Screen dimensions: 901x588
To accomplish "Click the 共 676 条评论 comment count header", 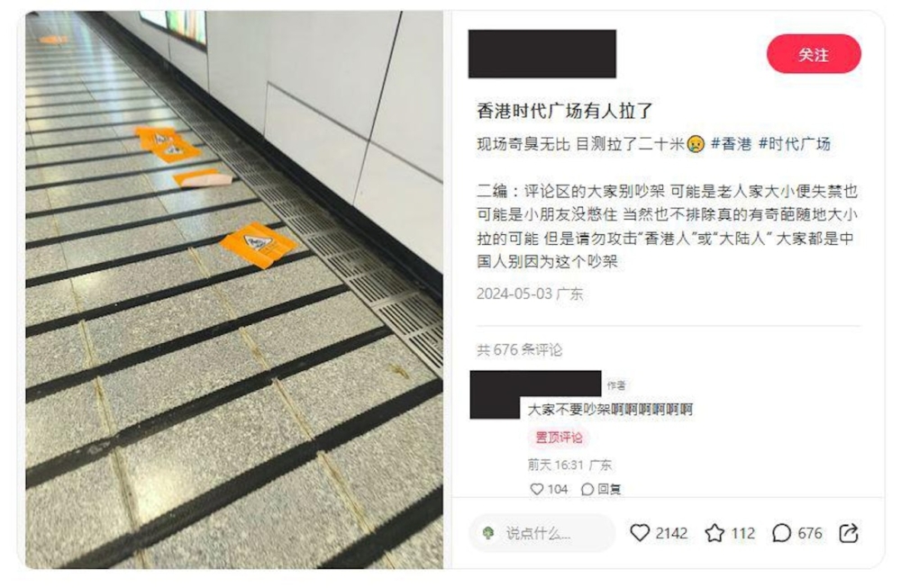I will tap(520, 349).
